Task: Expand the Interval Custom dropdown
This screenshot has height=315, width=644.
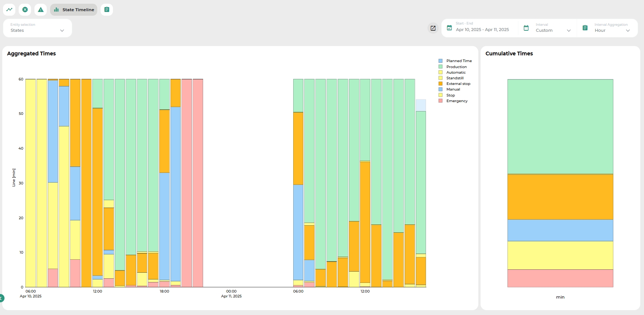Action: [x=553, y=30]
